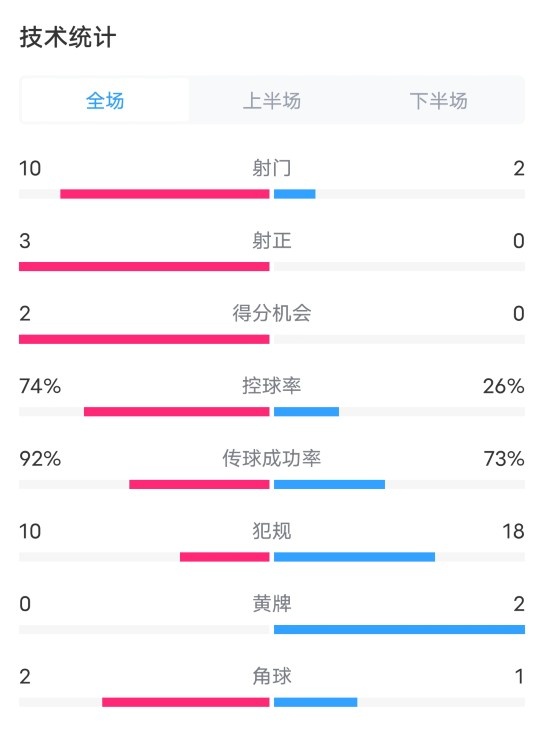Click the blue 射门 bar

point(295,194)
